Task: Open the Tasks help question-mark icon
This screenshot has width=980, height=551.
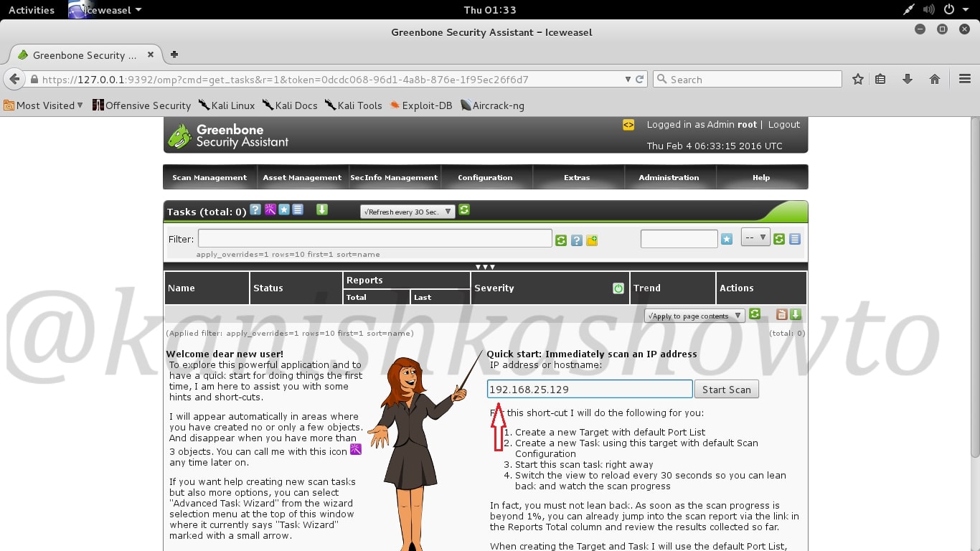Action: 255,210
